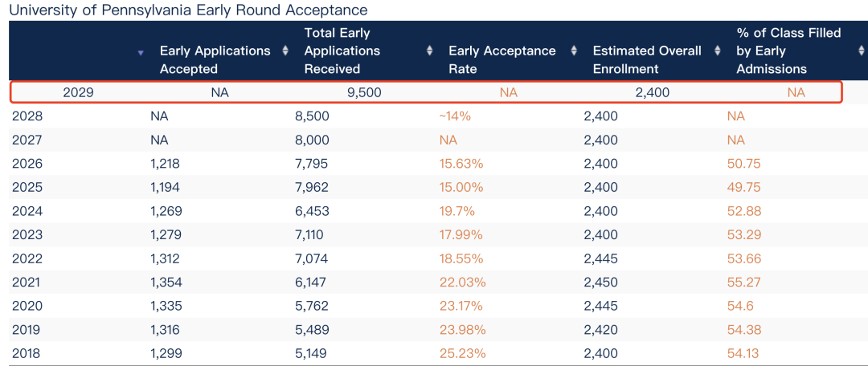Click the 9,500 applications cell for 2029
The image size is (868, 366).
click(x=364, y=92)
